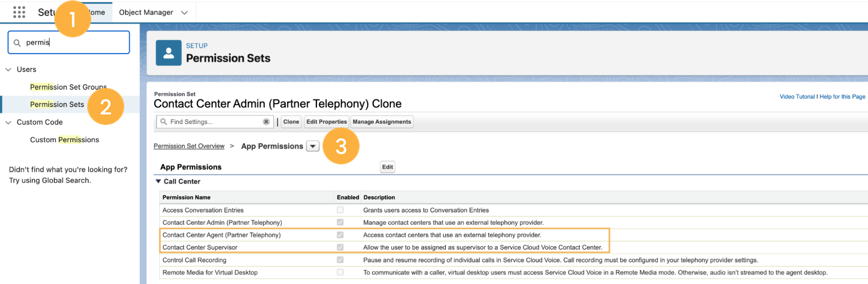Click the Find Settings input field

tap(215, 122)
